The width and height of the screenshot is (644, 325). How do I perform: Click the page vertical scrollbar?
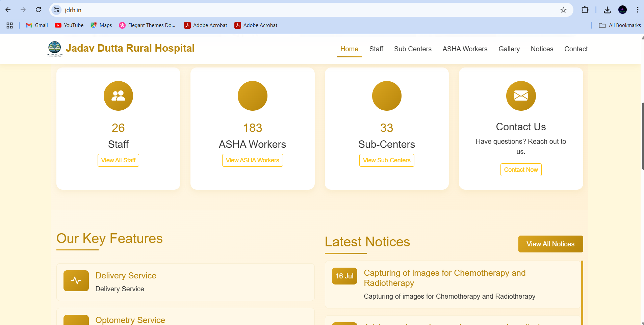[642, 136]
